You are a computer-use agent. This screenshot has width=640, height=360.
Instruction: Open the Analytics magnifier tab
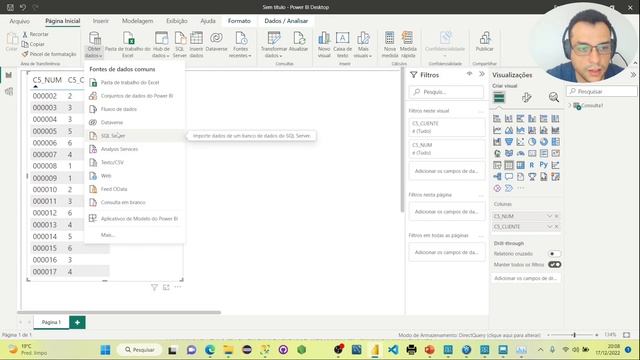[x=553, y=98]
